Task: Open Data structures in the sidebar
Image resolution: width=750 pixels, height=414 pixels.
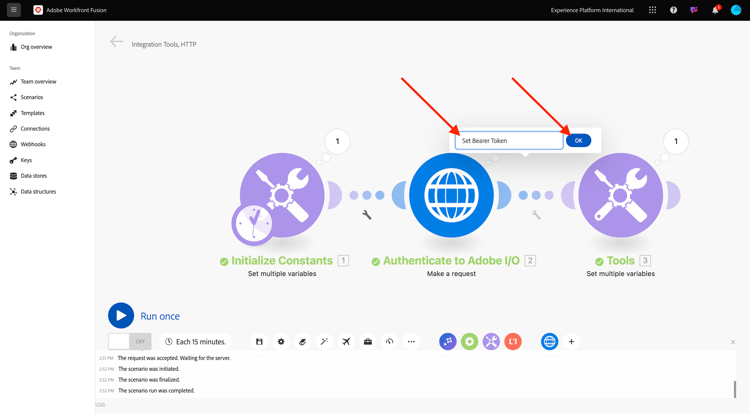Action: tap(33, 192)
